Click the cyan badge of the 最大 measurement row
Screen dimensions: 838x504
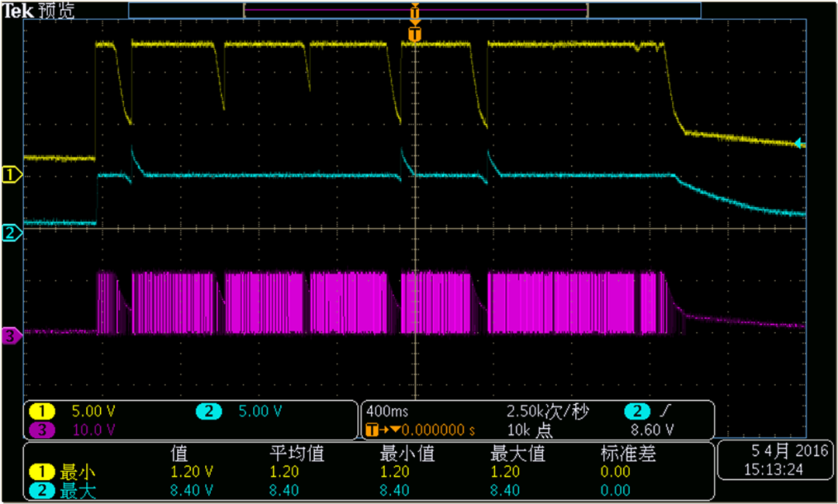click(x=42, y=490)
